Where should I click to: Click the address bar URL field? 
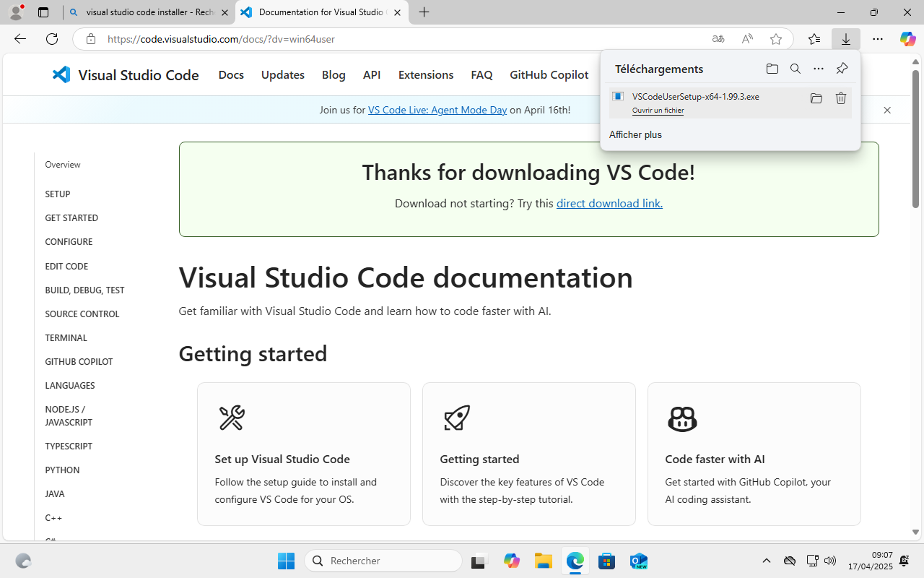tap(404, 39)
